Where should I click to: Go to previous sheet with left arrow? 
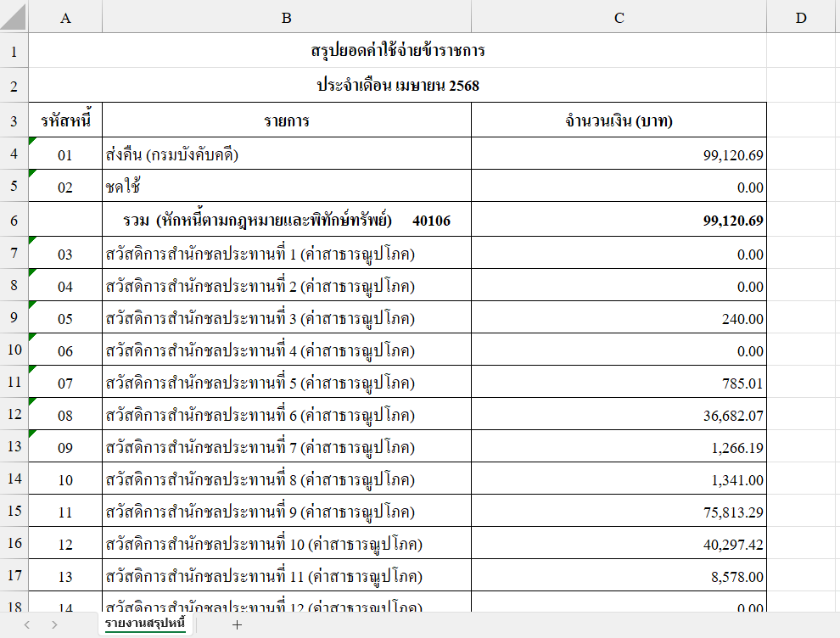coord(27,624)
